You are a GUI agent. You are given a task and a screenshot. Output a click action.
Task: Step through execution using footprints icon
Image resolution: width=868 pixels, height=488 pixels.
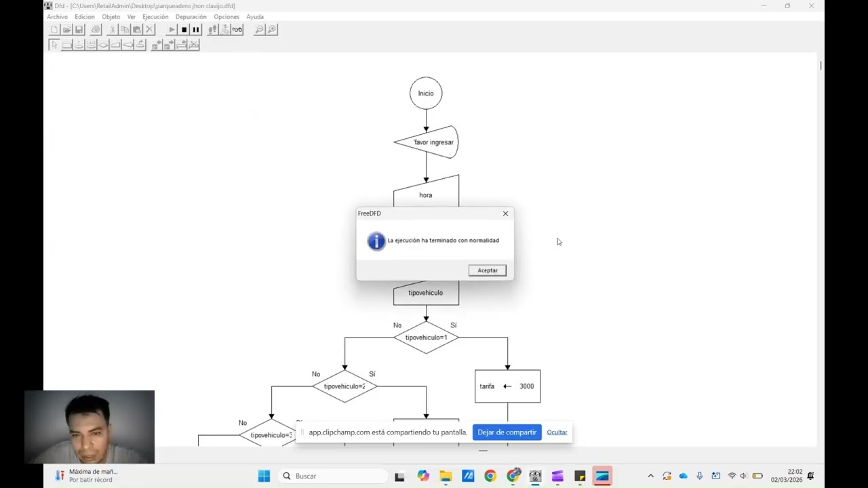213,29
